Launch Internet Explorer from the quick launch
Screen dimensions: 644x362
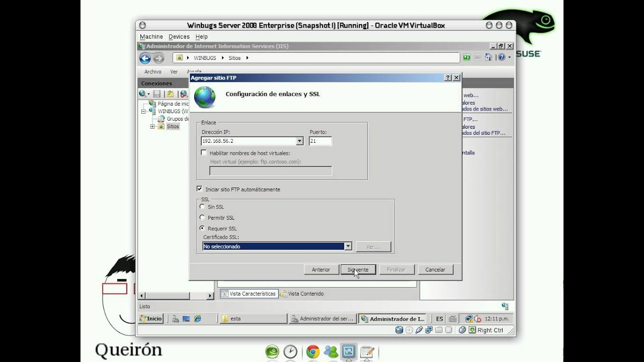[197, 318]
